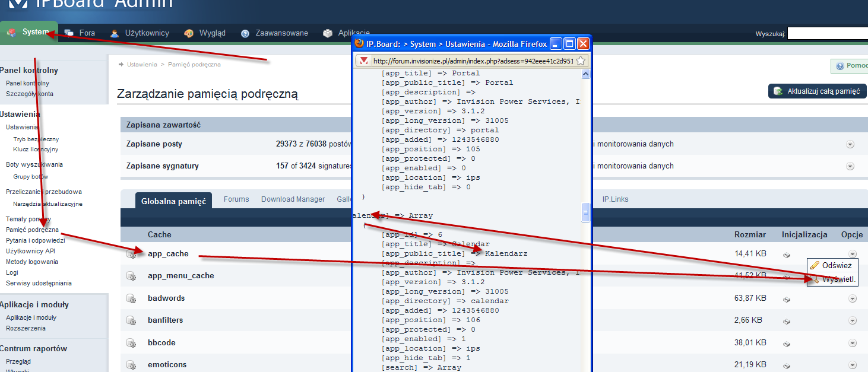The image size is (868, 372).
Task: Open the options dropdown for badwords
Action: [852, 298]
